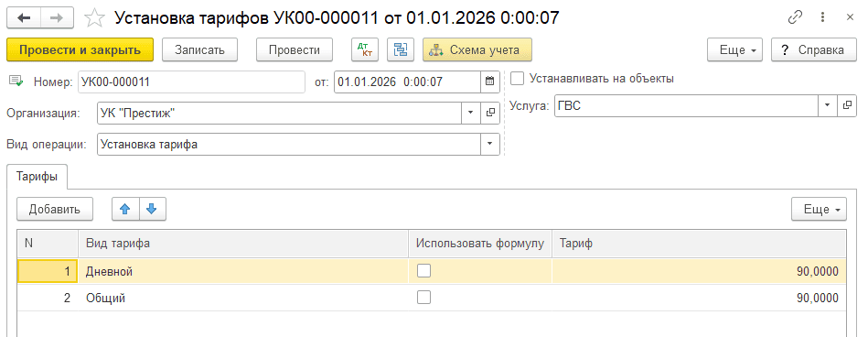The height and width of the screenshot is (337, 868).
Task: Expand the Организация dropdown list
Action: pyautogui.click(x=470, y=113)
